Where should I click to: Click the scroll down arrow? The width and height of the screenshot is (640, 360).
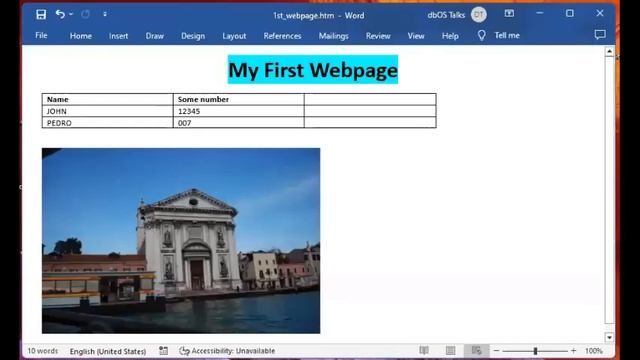(x=609, y=338)
